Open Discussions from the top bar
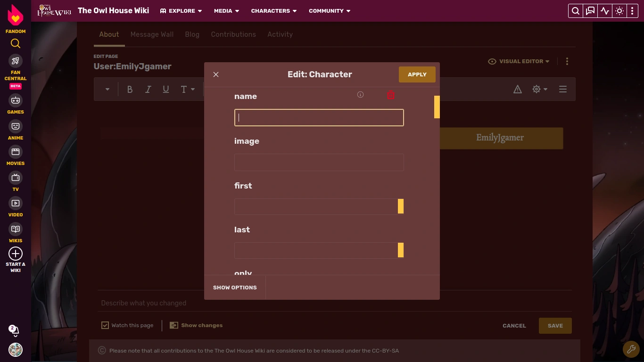644x362 pixels. [x=590, y=11]
